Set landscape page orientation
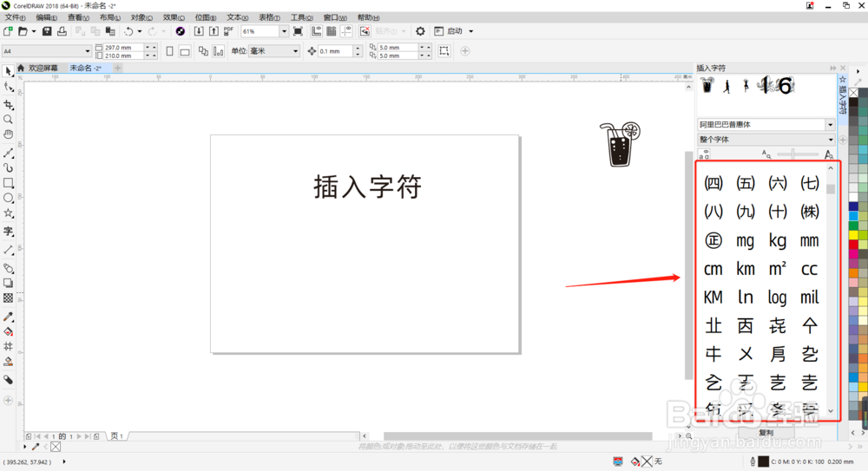 185,51
